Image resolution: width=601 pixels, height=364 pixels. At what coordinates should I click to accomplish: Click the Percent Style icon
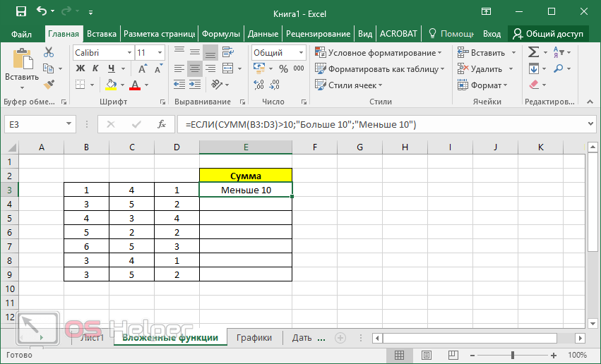pos(284,69)
